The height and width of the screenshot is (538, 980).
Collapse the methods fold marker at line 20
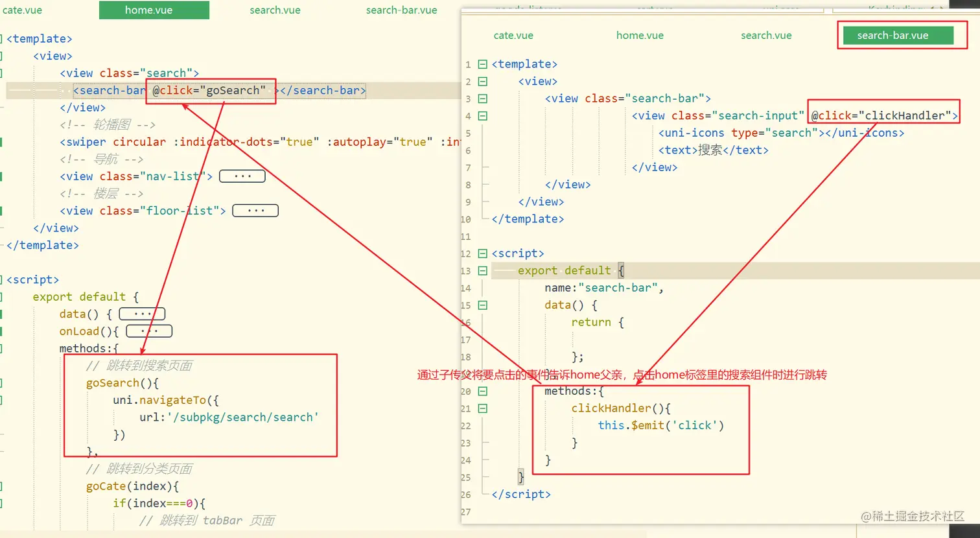(482, 392)
